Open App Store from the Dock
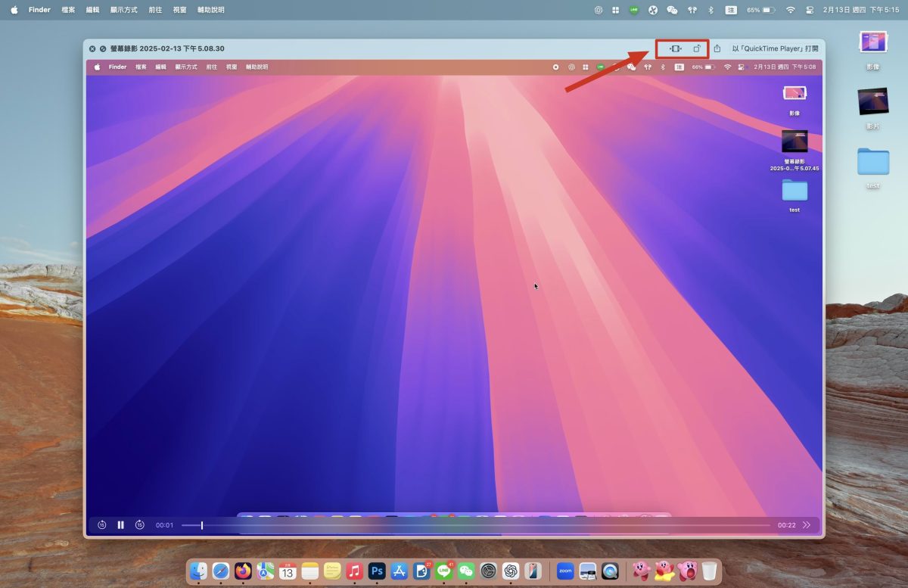 [x=400, y=571]
